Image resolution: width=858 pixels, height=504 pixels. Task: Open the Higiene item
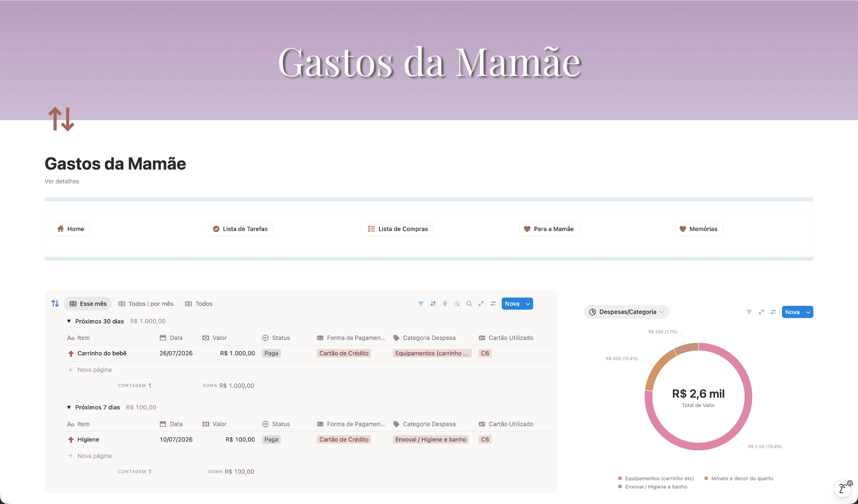[x=88, y=440]
